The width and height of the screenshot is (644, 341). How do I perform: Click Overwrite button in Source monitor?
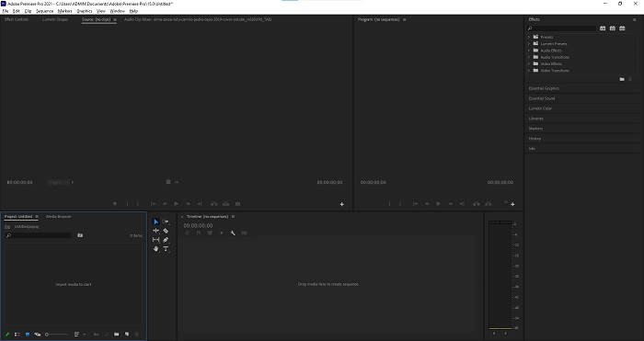pos(225,203)
